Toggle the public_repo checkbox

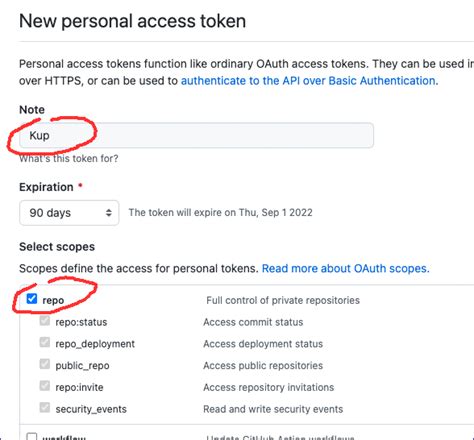point(45,364)
